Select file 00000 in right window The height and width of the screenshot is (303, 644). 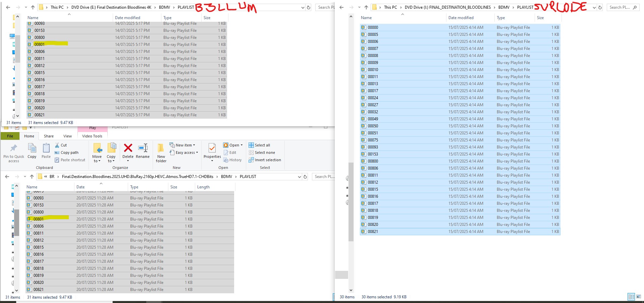coord(460,27)
